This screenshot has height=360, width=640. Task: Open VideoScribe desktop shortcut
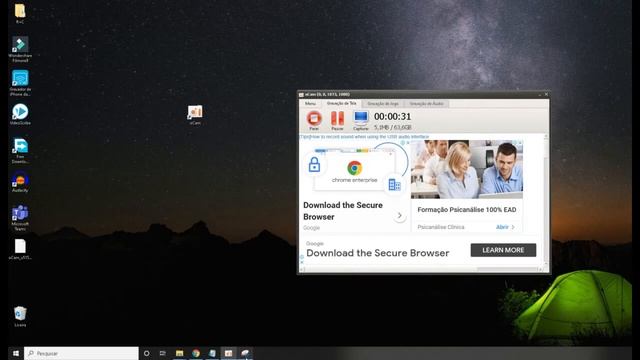pyautogui.click(x=20, y=114)
